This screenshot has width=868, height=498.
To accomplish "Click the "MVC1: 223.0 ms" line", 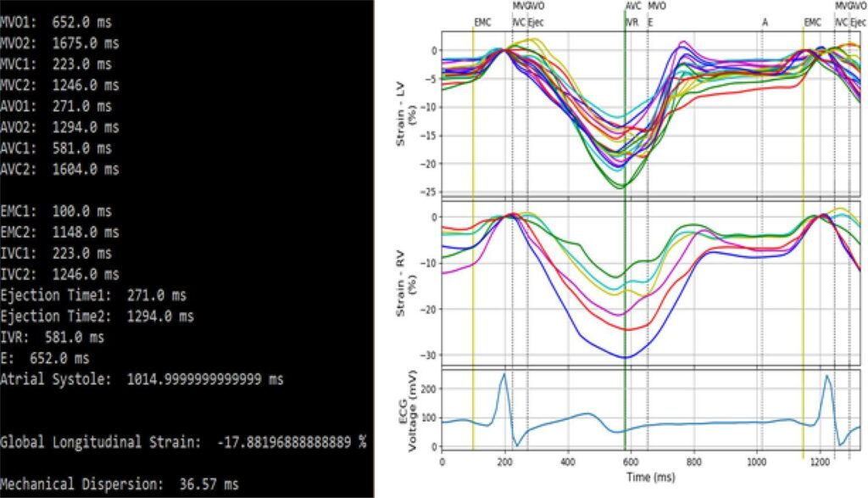I will [55, 64].
